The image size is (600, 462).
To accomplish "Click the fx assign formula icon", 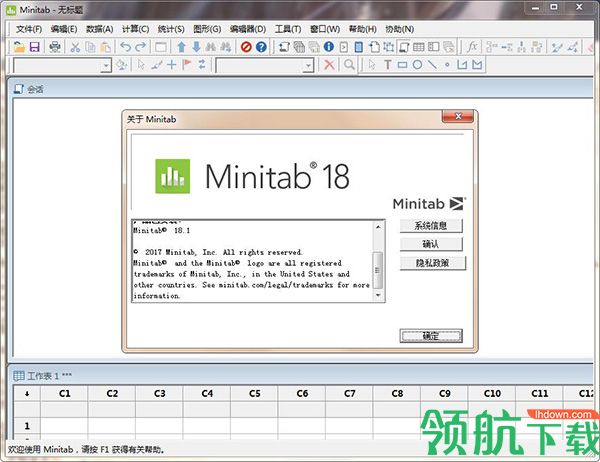I will (x=472, y=47).
